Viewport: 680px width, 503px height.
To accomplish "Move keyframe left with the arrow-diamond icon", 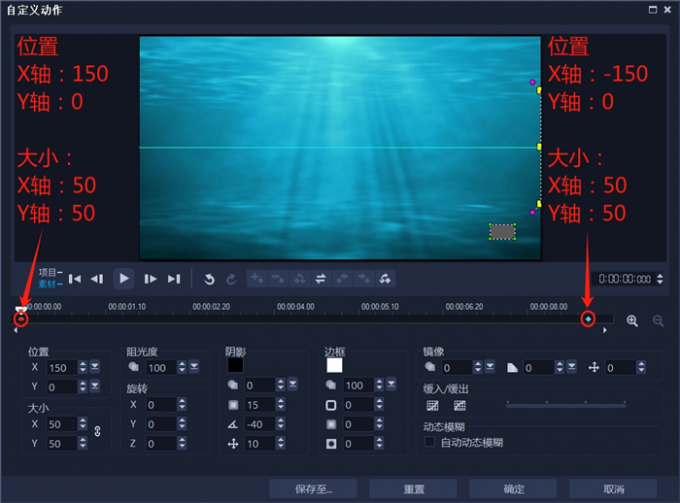I will [x=342, y=278].
